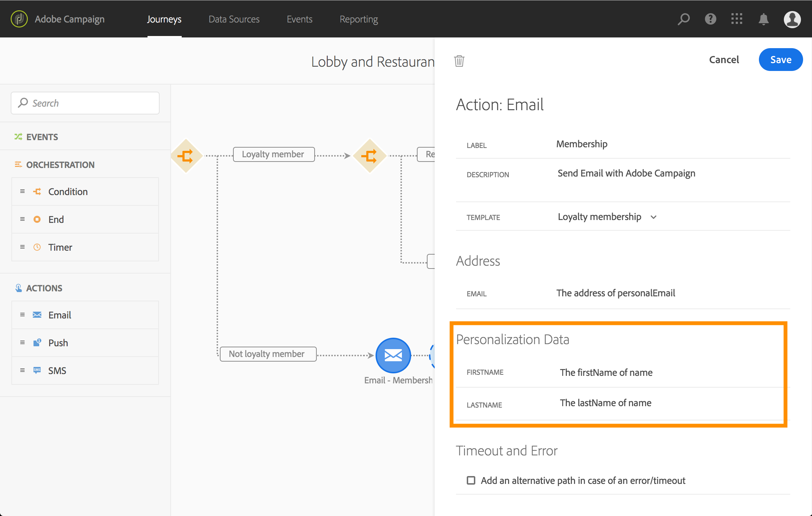
Task: Select the first condition diamond node
Action: [x=186, y=156]
